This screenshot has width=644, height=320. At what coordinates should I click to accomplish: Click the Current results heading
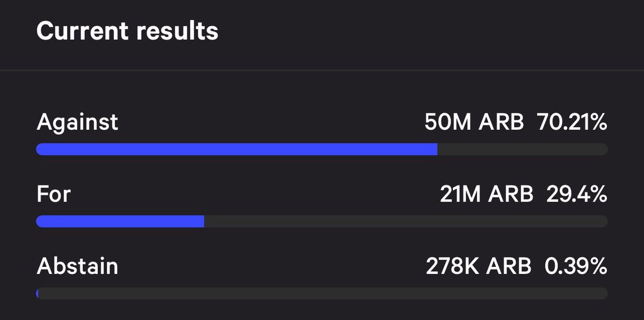(x=127, y=31)
